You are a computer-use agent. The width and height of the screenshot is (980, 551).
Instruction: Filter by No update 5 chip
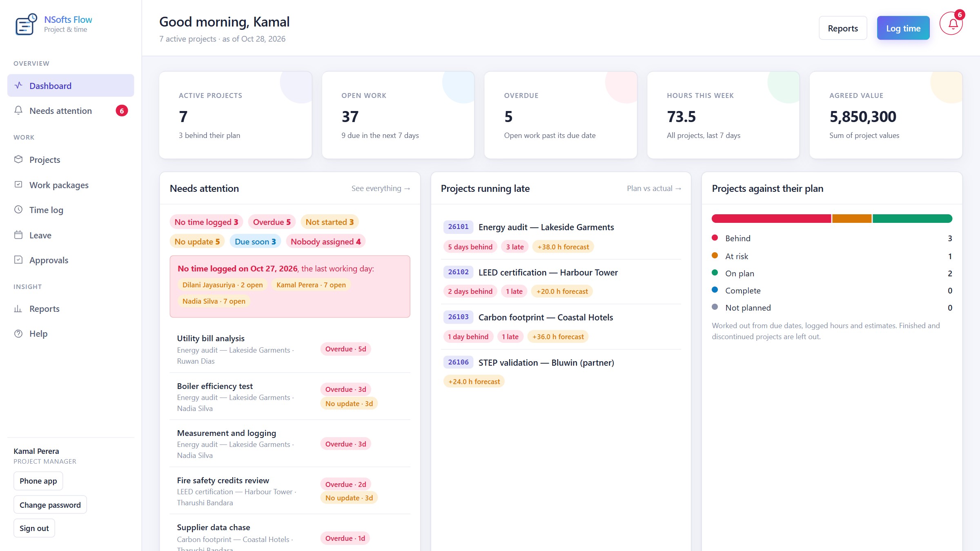(x=197, y=241)
